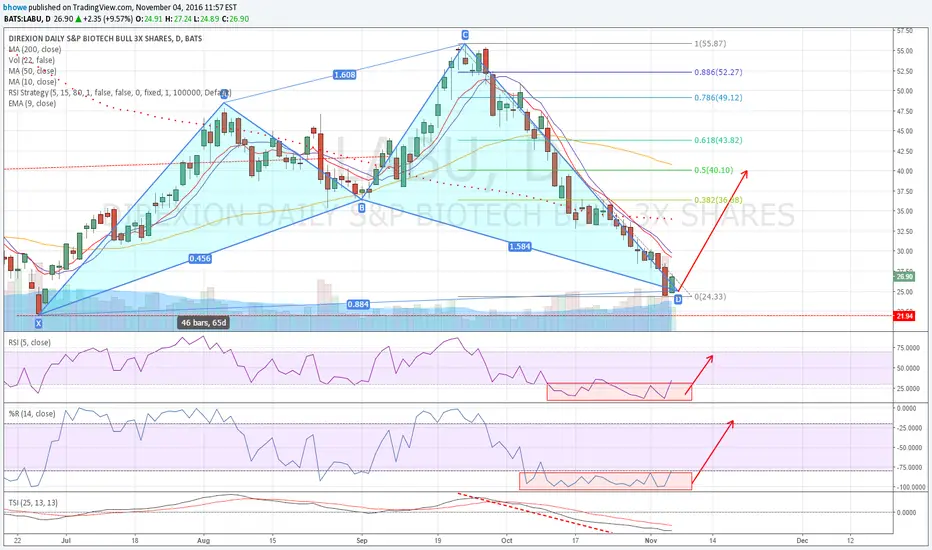This screenshot has width=932, height=550.
Task: Click the green 26.90 current price tag
Action: (x=904, y=276)
